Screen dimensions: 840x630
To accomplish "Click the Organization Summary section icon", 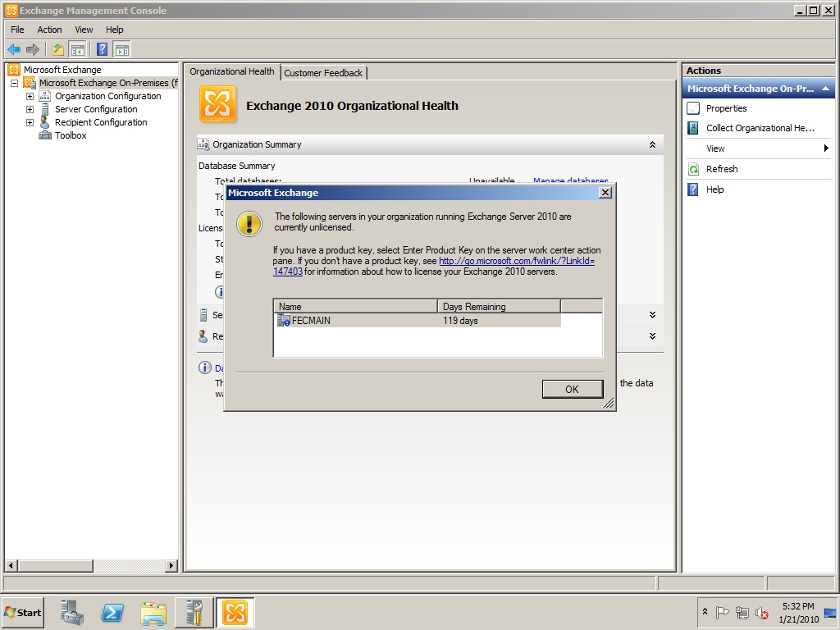I will [203, 144].
